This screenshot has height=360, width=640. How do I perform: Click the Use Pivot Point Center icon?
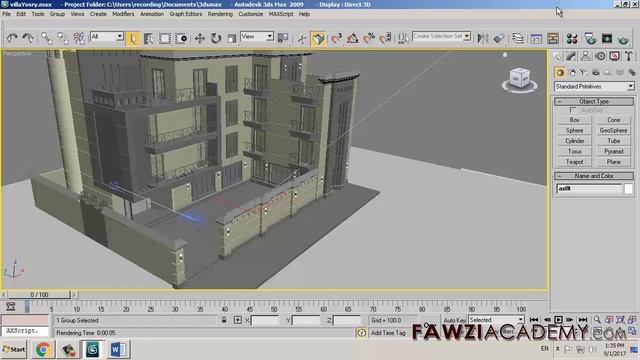[283, 38]
